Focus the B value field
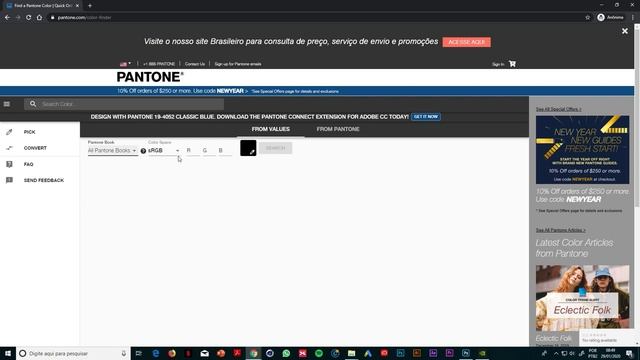The height and width of the screenshot is (360, 640). [x=224, y=151]
